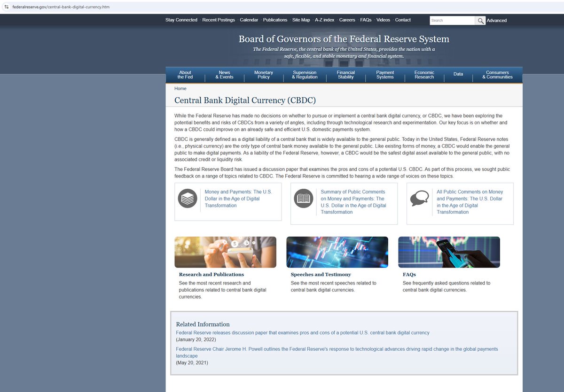Open Economic Research menu
The height and width of the screenshot is (392, 564).
click(424, 75)
